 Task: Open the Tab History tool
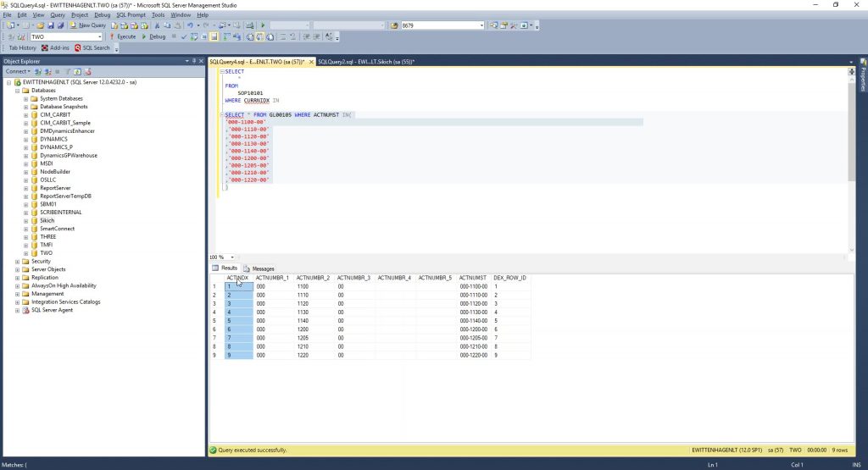click(x=23, y=47)
